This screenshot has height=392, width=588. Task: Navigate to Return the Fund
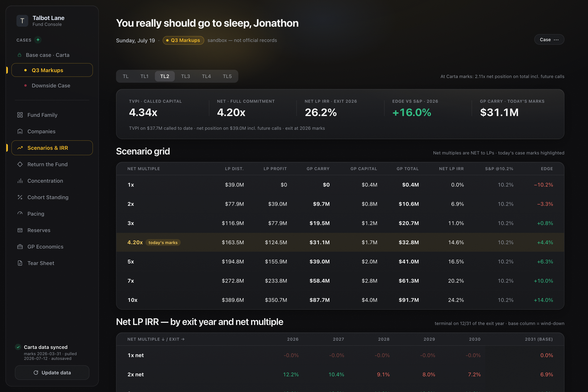52,164
